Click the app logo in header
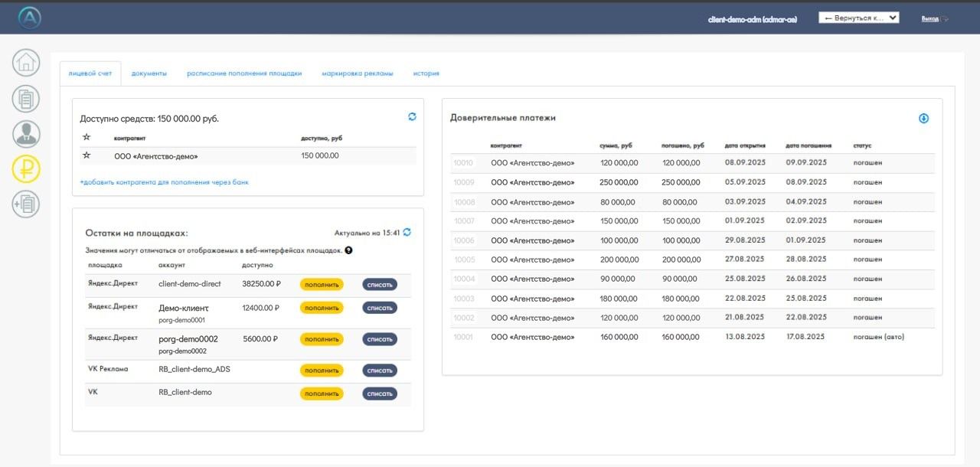Image resolution: width=980 pixels, height=467 pixels. (x=29, y=18)
